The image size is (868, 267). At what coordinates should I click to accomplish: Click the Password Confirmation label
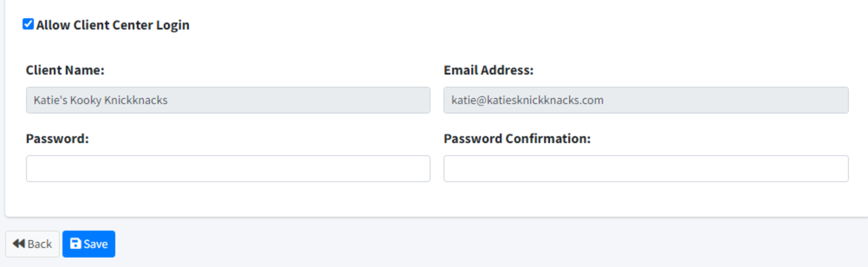517,139
